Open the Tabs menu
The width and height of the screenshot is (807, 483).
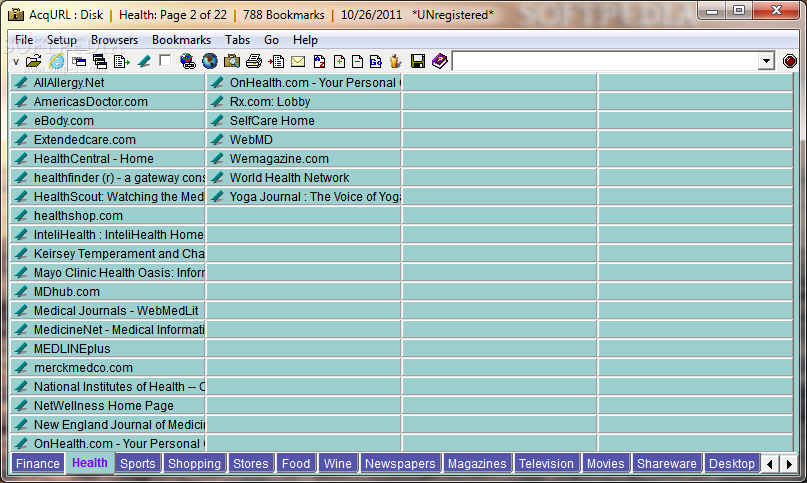237,40
